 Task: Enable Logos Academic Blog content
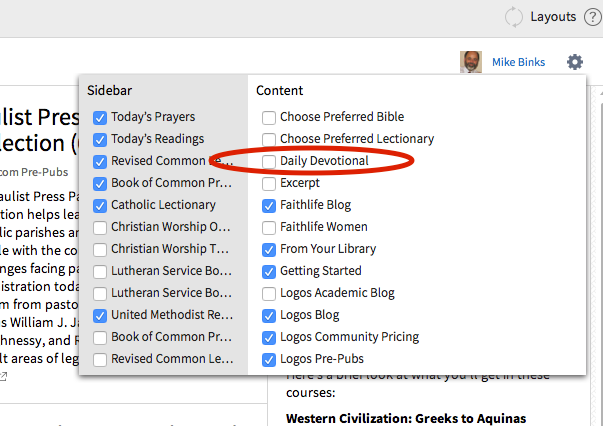tap(269, 294)
